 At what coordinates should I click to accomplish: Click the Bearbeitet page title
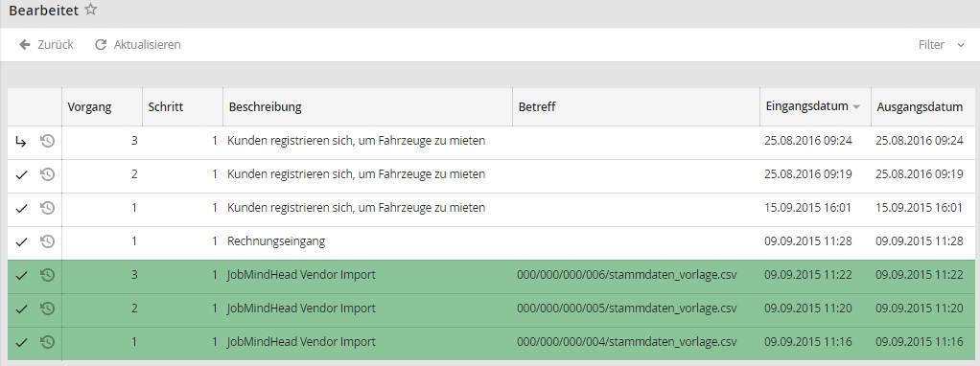[x=44, y=11]
